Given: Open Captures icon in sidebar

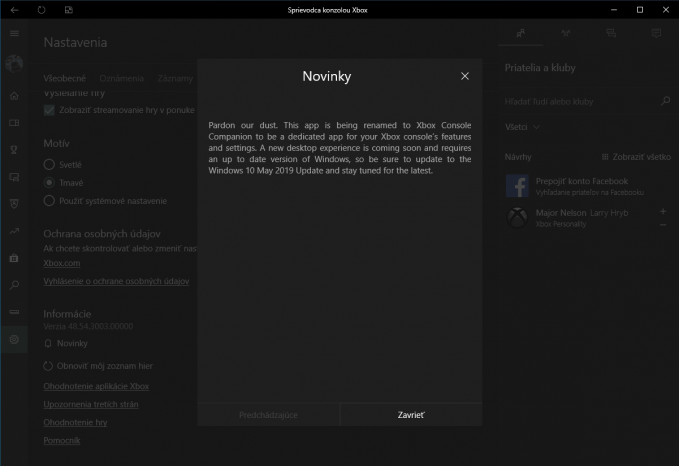Looking at the screenshot, I should coord(14,177).
